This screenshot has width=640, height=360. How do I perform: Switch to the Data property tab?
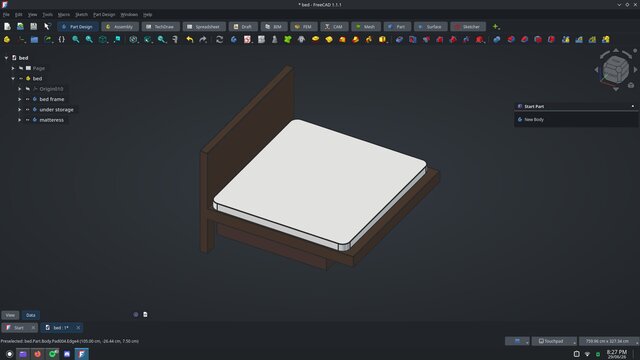point(31,315)
